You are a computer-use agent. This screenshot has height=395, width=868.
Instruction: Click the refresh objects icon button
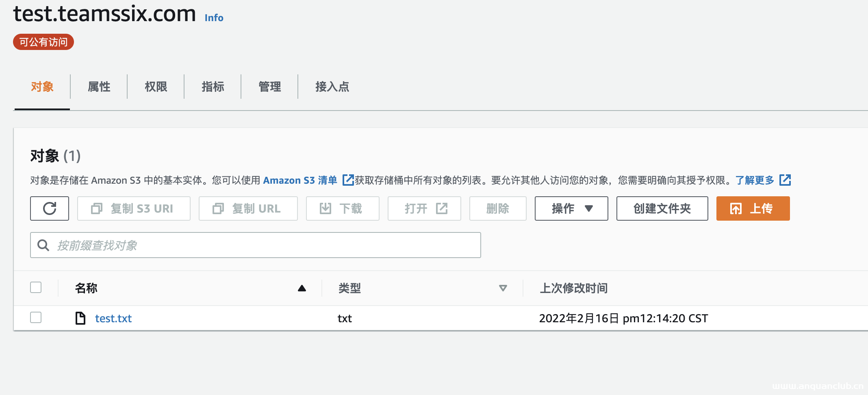[50, 208]
